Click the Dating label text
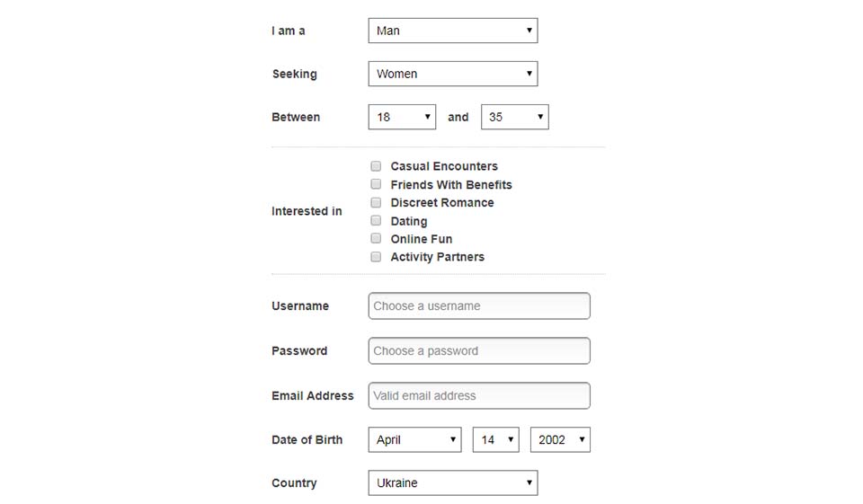The image size is (863, 504). pos(409,221)
